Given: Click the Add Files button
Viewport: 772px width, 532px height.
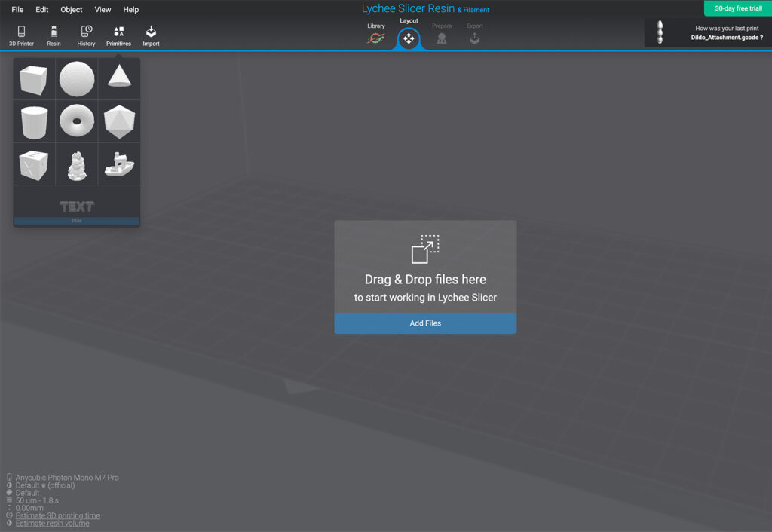Looking at the screenshot, I should (425, 323).
